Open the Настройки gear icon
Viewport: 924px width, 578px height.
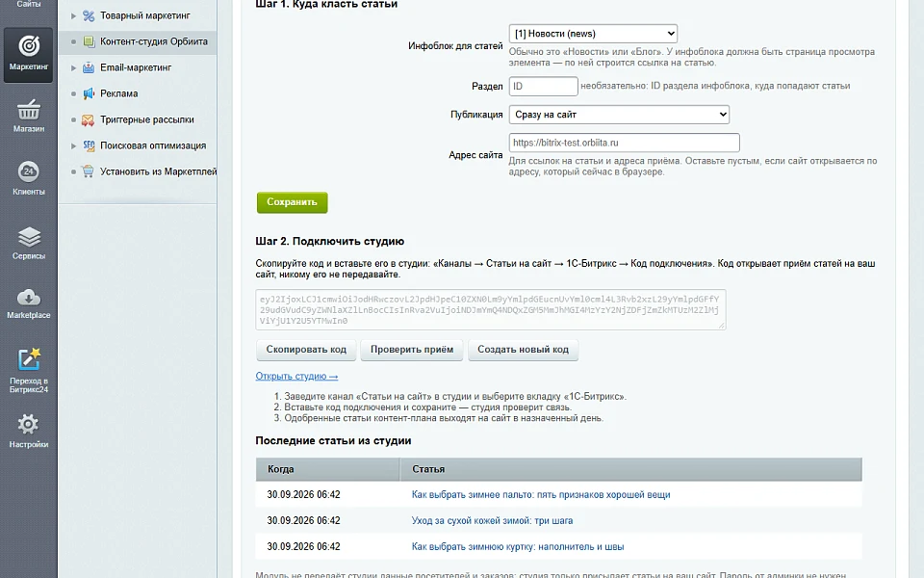pyautogui.click(x=28, y=424)
